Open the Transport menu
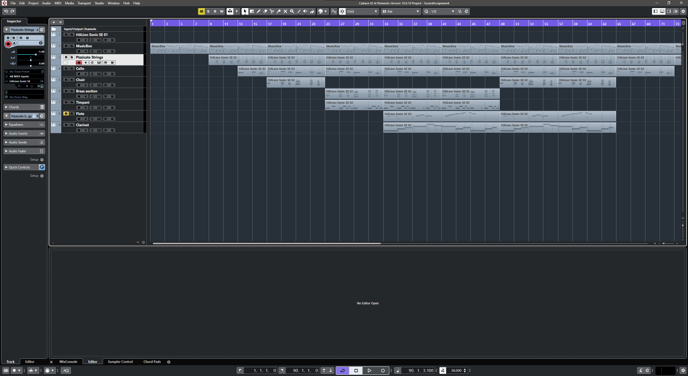This screenshot has height=376, width=688. [84, 3]
